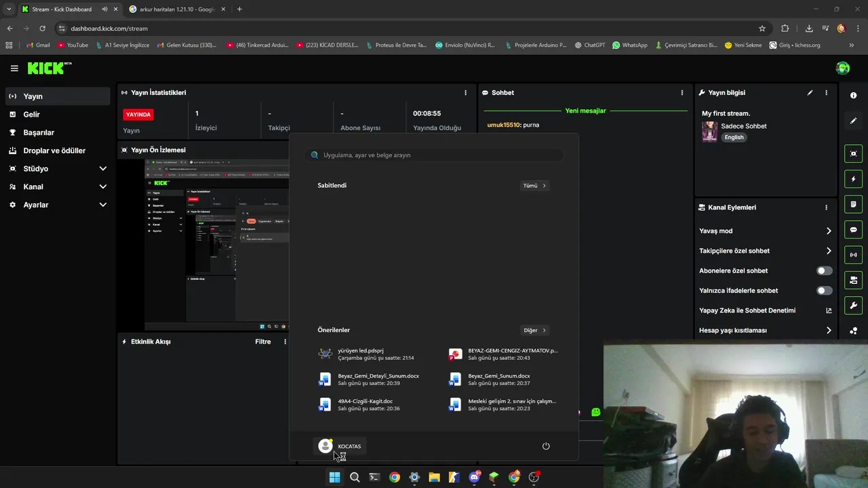Screen dimensions: 868x488
Task: Toggle wrench stream info icon in right rail
Action: click(853, 305)
